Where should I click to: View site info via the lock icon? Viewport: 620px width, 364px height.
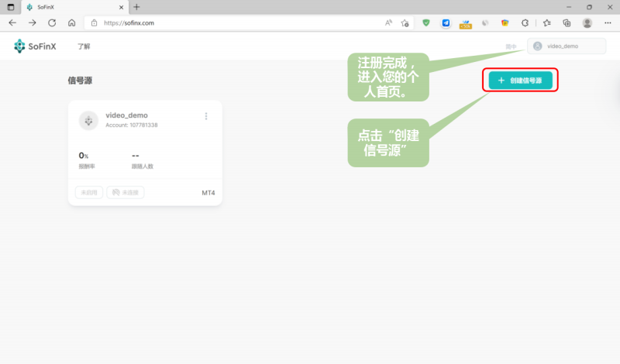94,23
